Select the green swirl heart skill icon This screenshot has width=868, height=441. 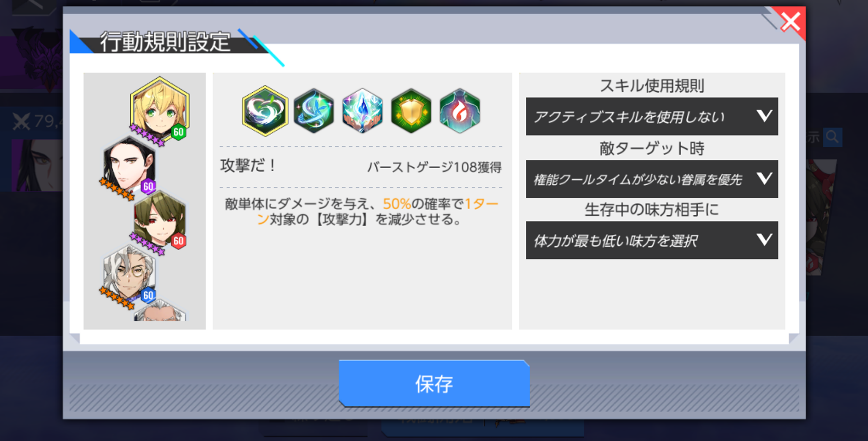pos(265,111)
